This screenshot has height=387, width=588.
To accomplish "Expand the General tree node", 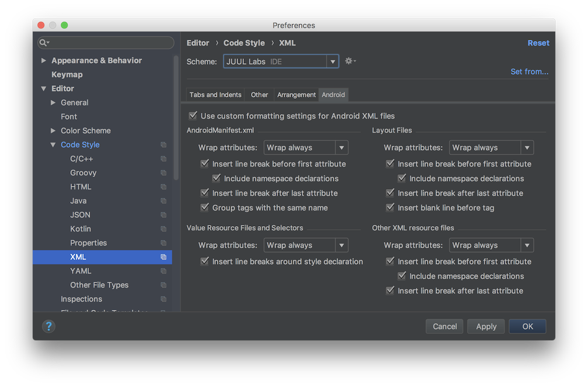I will click(x=53, y=103).
